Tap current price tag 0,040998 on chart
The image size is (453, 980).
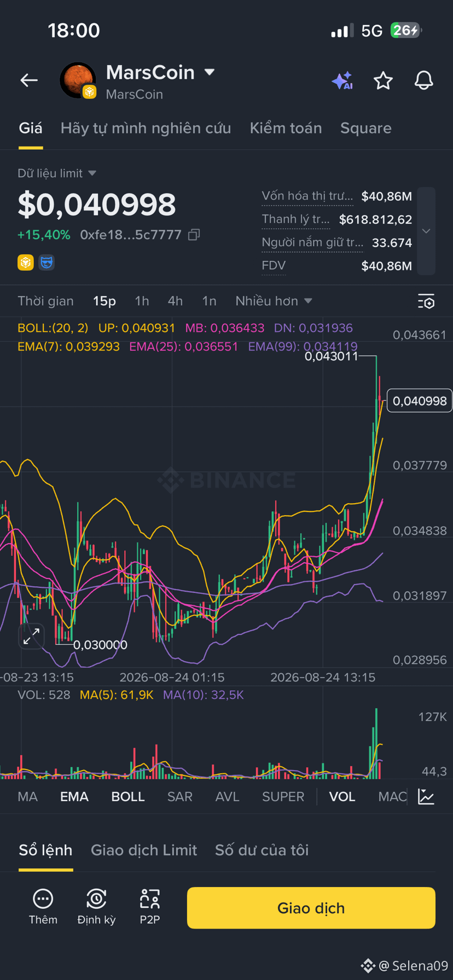[x=420, y=401]
